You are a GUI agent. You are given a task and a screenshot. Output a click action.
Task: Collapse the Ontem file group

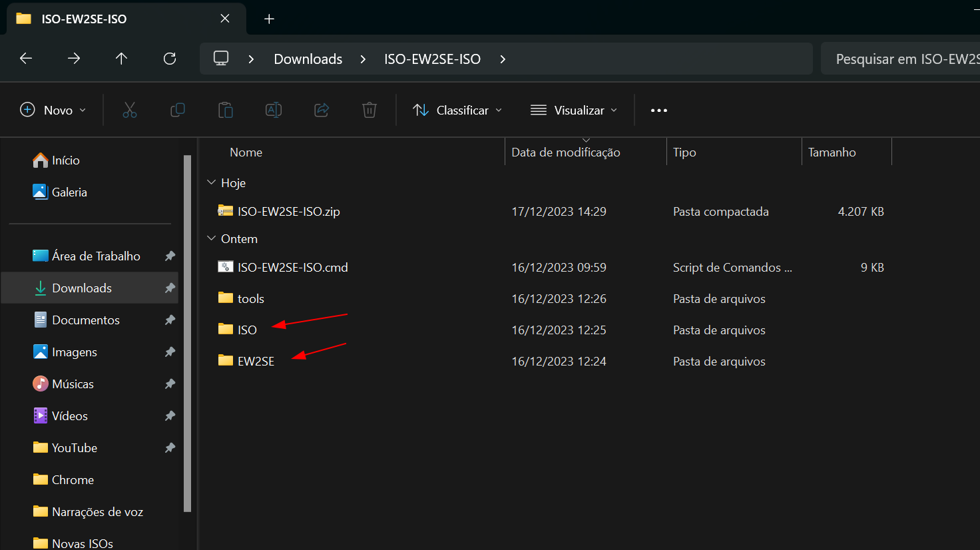click(x=211, y=238)
